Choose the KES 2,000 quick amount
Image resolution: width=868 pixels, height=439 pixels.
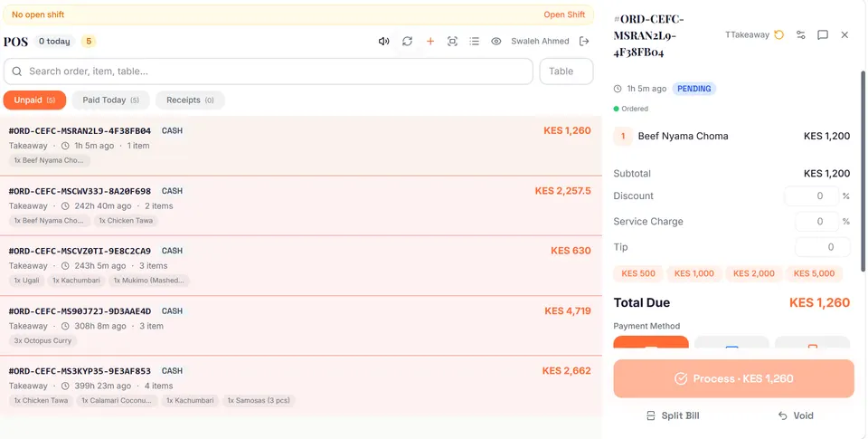tap(753, 273)
